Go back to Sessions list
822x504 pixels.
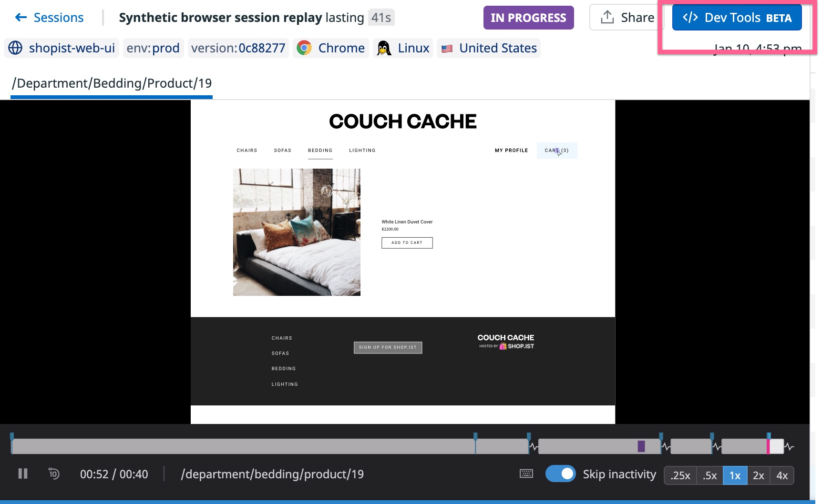point(49,18)
